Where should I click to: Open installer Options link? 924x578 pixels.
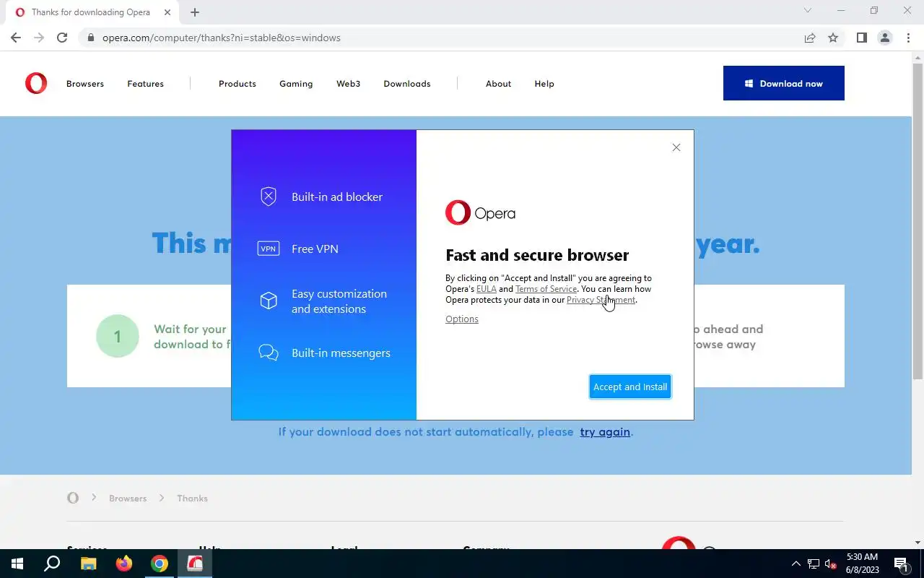(x=462, y=319)
